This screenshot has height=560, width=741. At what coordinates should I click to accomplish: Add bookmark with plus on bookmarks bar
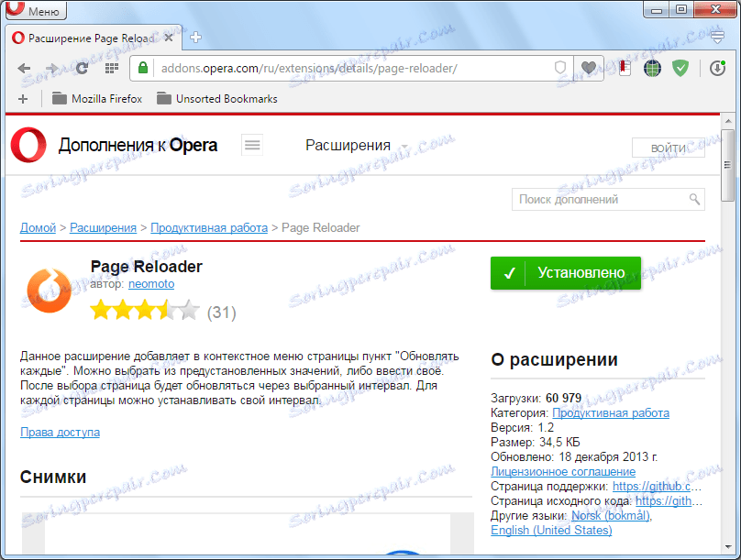click(x=23, y=99)
